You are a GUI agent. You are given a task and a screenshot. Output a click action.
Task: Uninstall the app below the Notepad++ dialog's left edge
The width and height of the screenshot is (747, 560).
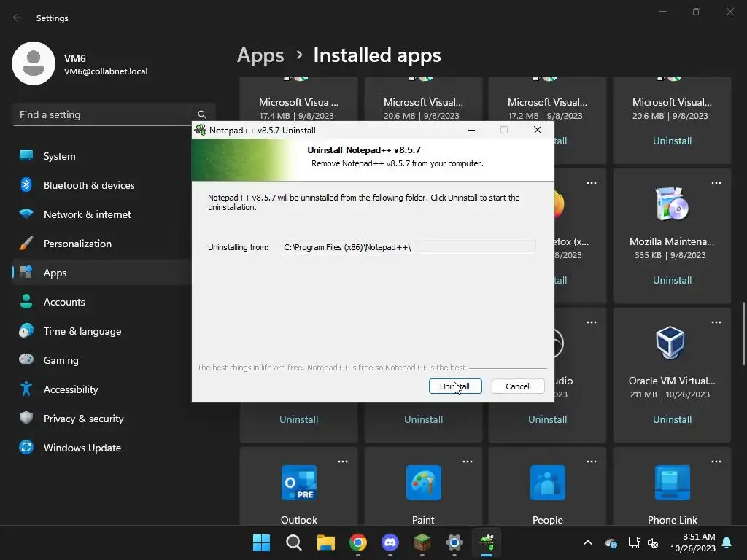pos(298,419)
